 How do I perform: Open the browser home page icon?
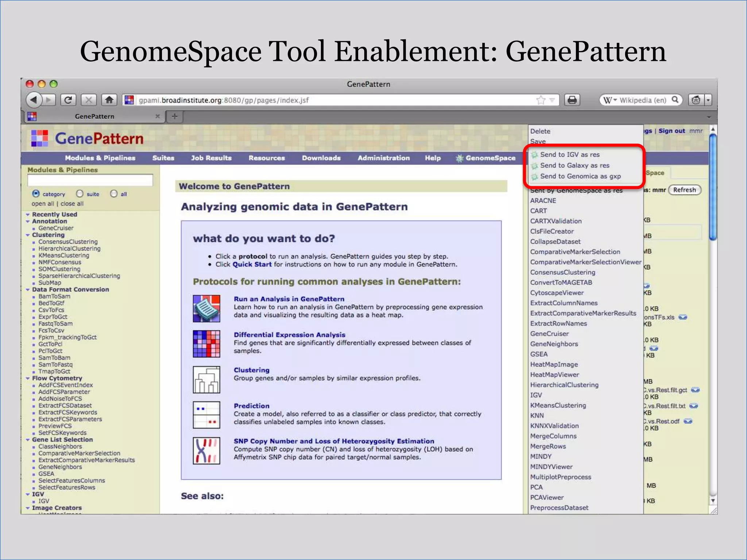pos(109,100)
